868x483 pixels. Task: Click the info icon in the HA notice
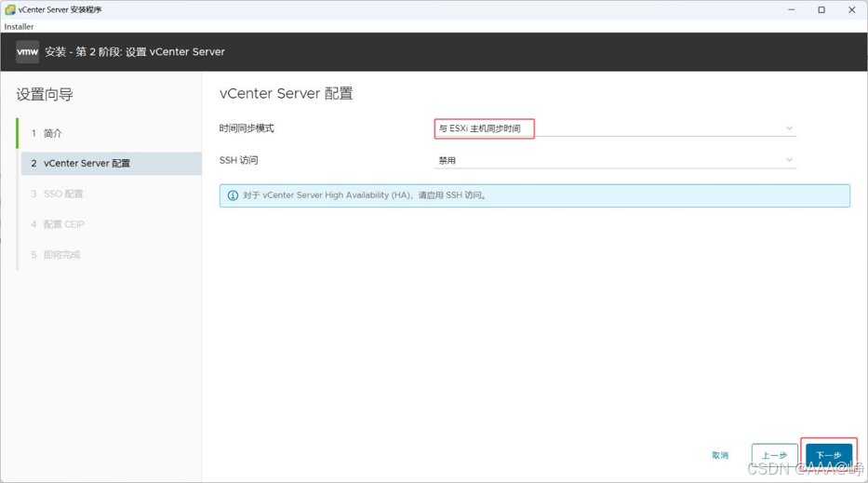pos(234,195)
